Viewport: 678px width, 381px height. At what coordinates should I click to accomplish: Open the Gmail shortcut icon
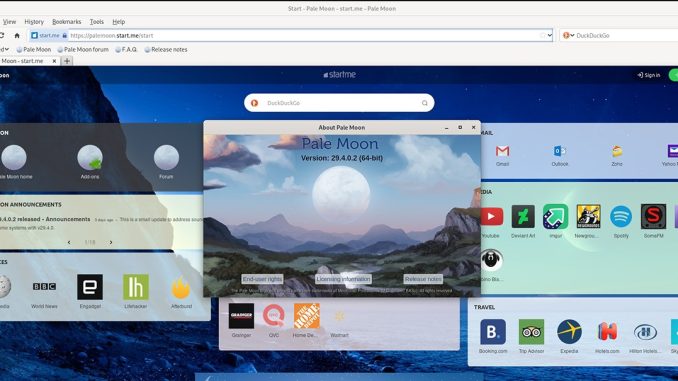(x=502, y=151)
